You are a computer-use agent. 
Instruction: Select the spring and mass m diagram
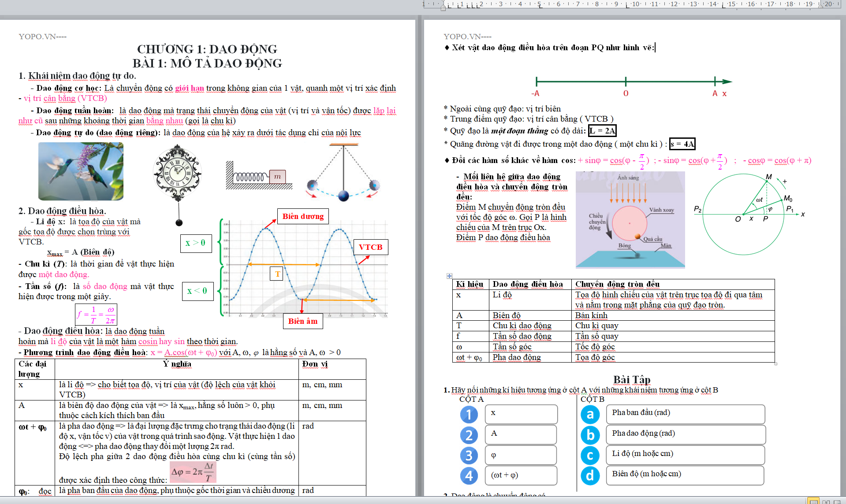pos(259,175)
